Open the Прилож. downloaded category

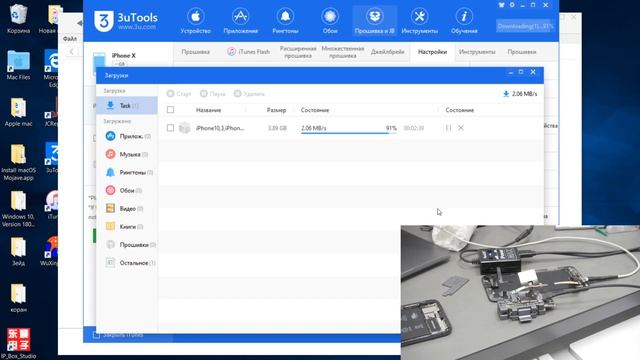(x=128, y=136)
